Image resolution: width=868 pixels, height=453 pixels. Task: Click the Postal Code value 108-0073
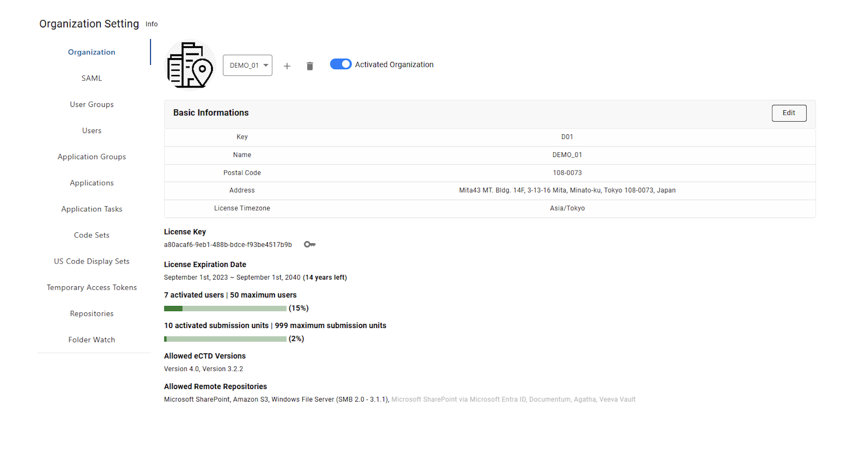567,173
